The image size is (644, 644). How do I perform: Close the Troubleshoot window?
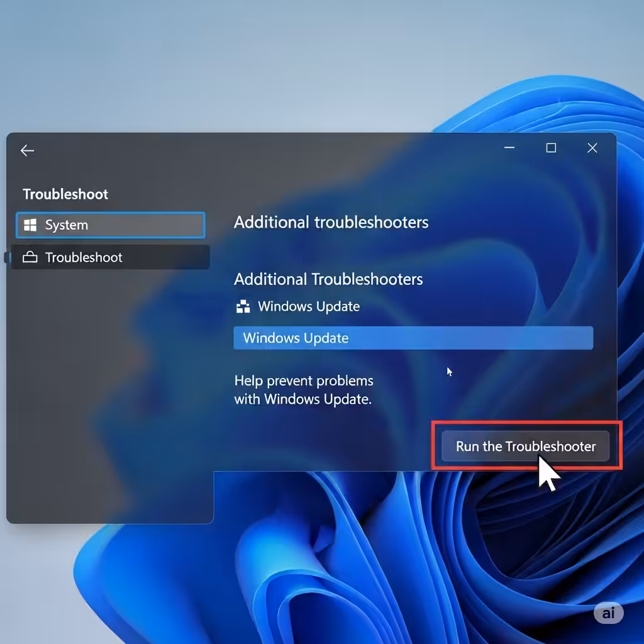click(x=592, y=148)
